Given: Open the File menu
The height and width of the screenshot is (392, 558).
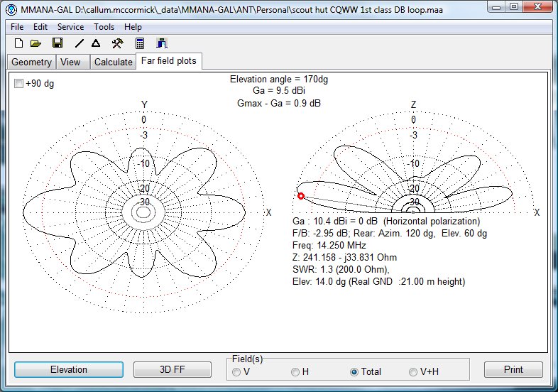Looking at the screenshot, I should [x=17, y=26].
